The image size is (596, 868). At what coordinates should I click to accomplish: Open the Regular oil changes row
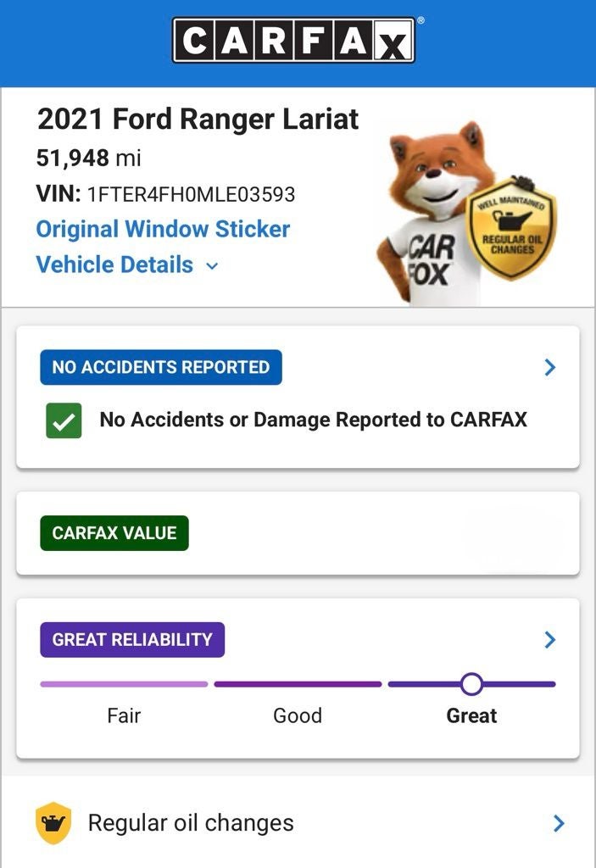point(191,823)
